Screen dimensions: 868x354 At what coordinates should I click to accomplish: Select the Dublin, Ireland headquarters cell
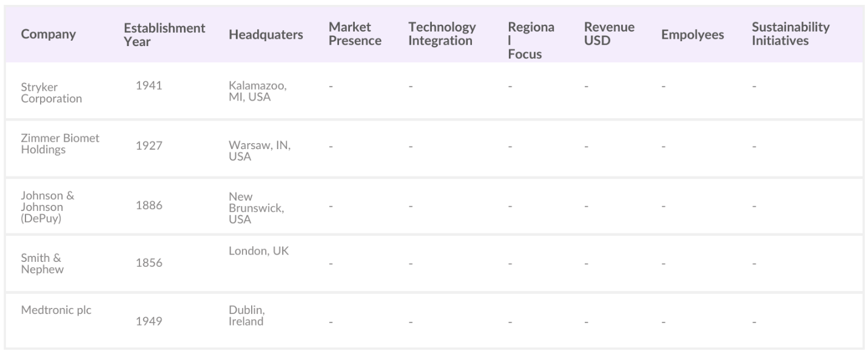tap(246, 316)
